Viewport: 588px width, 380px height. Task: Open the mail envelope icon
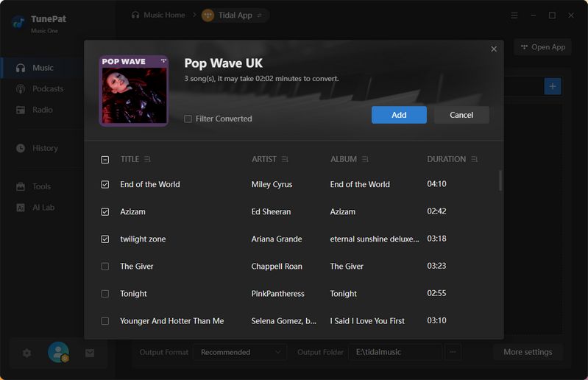90,353
